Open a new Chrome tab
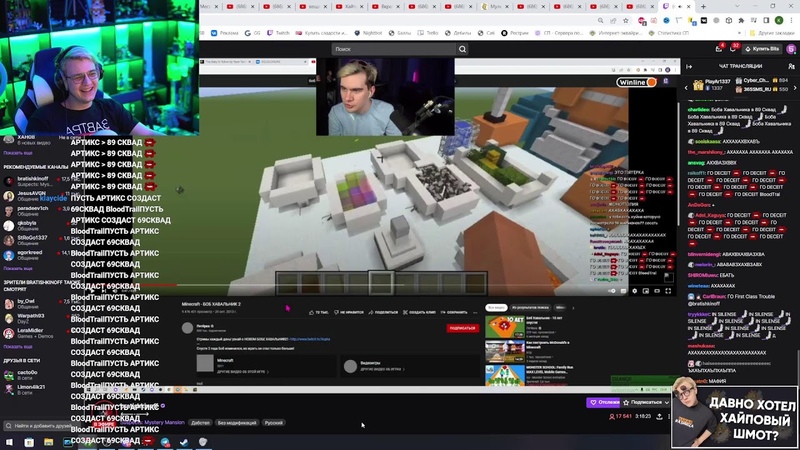 [x=703, y=6]
